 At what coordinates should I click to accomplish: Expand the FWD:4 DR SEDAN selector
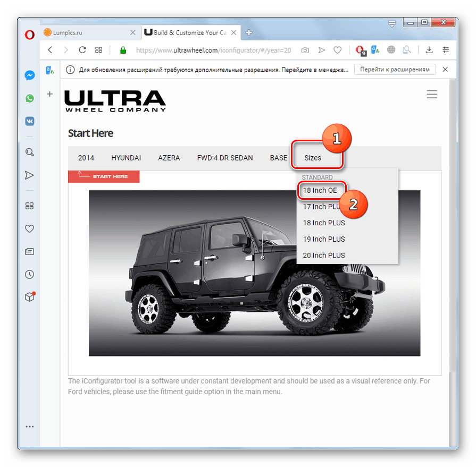click(224, 158)
